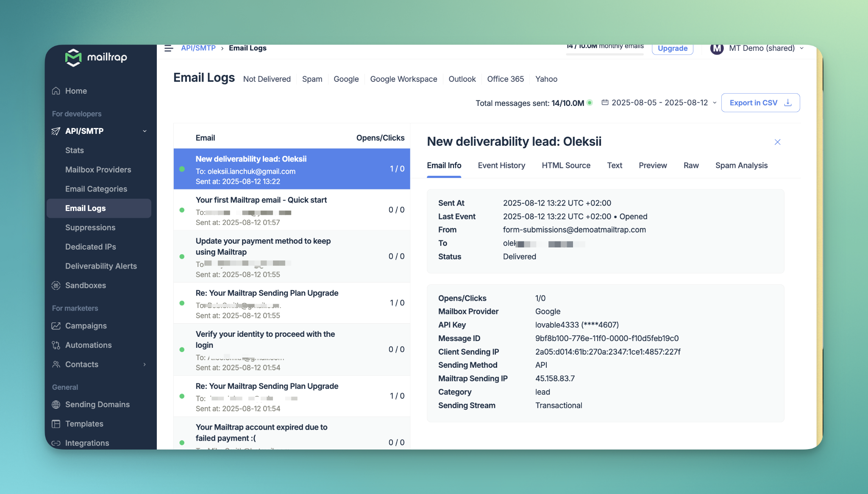Filter logs by Google
The image size is (868, 494).
346,79
